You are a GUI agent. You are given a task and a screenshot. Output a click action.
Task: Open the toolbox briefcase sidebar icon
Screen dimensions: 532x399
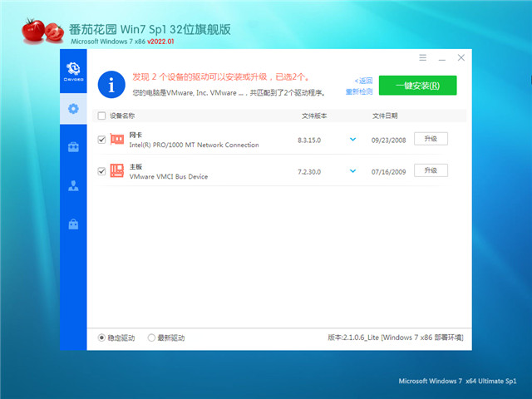[73, 147]
